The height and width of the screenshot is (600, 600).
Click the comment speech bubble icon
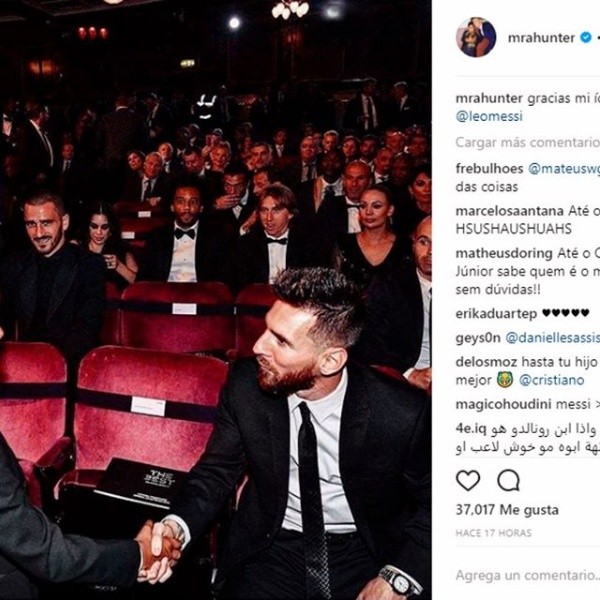click(508, 480)
